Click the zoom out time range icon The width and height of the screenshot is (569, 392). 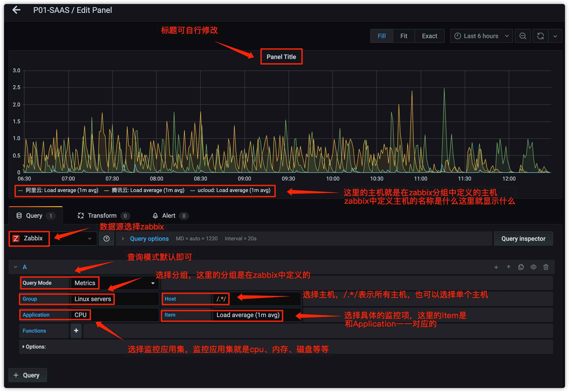click(x=523, y=36)
